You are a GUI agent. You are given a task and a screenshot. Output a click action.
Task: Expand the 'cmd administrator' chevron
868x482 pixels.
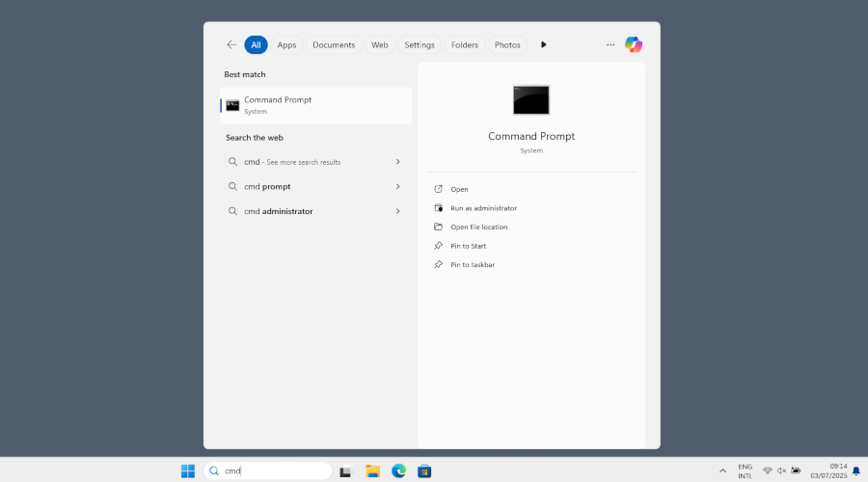click(x=398, y=211)
